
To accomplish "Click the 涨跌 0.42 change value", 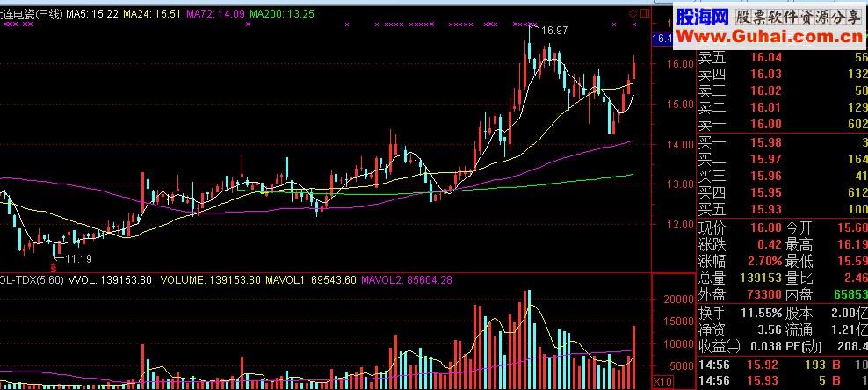I will 770,244.
